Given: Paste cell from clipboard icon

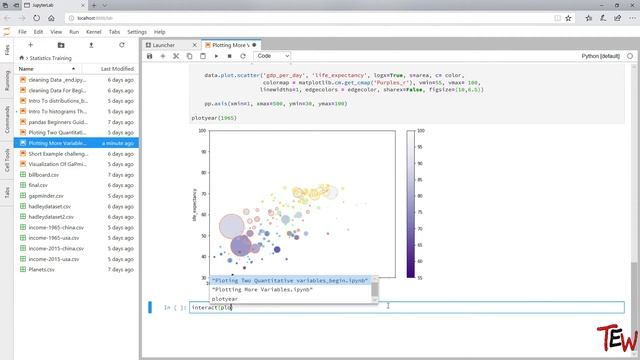Looking at the screenshot, I should [203, 56].
